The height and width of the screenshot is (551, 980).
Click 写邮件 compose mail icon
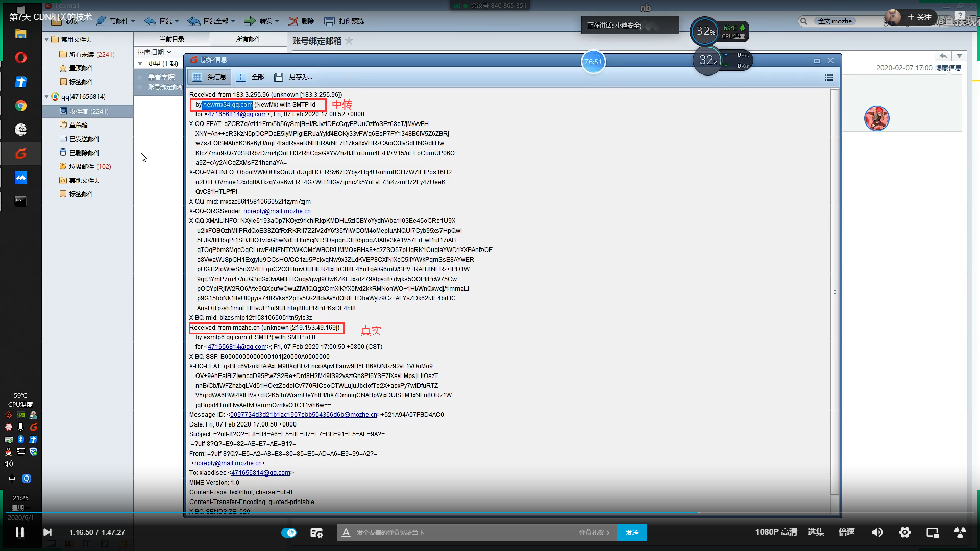pos(101,21)
